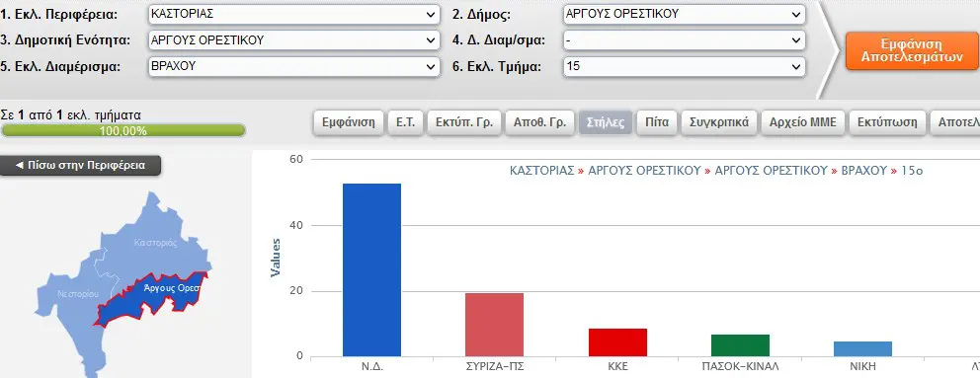Open the Συγκριτικά view
This screenshot has width=980, height=378.
pyautogui.click(x=719, y=122)
